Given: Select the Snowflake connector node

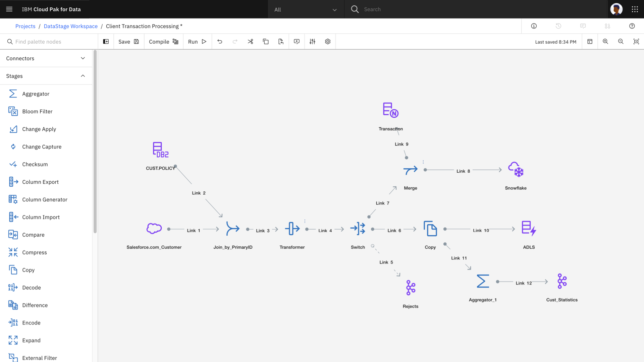Looking at the screenshot, I should click(x=516, y=170).
